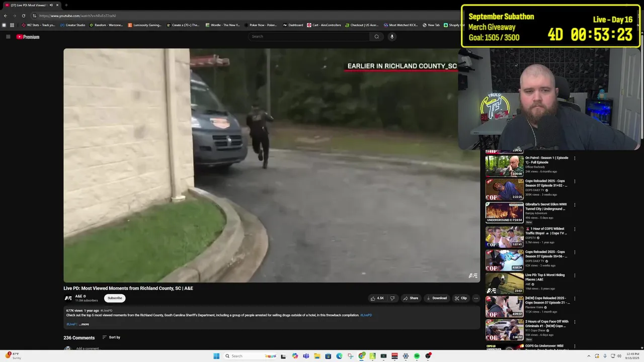Open On Patrol Season 1 video thumbnail

(504, 165)
